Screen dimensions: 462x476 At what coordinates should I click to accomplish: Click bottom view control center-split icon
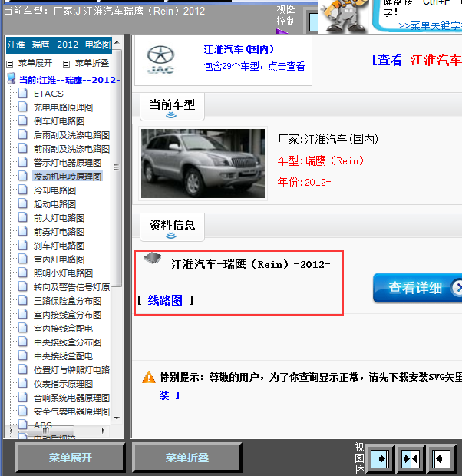pos(411,458)
